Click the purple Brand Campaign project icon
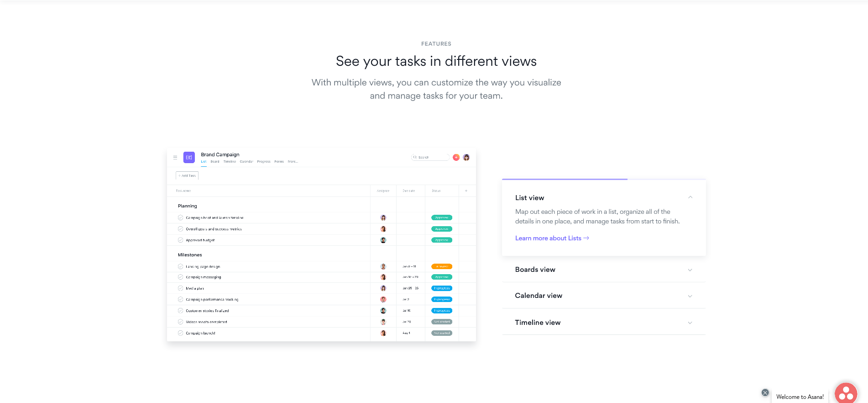Image resolution: width=868 pixels, height=403 pixels. point(189,158)
